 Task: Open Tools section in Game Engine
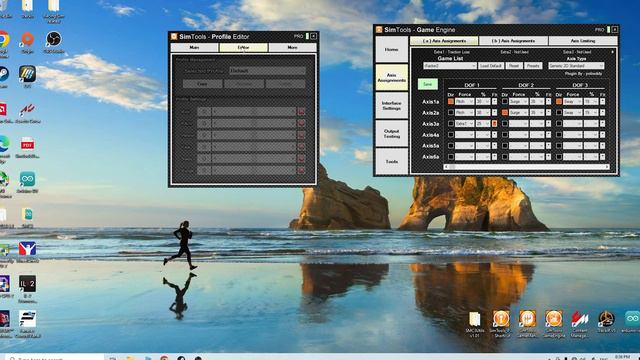pos(391,162)
